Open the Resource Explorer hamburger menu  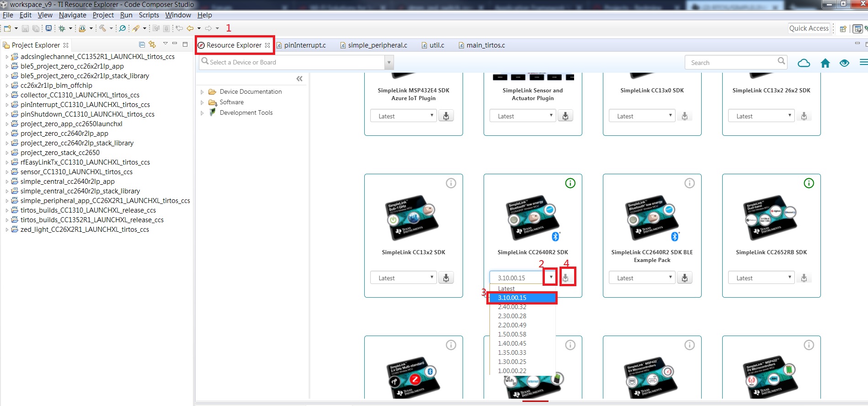[863, 62]
